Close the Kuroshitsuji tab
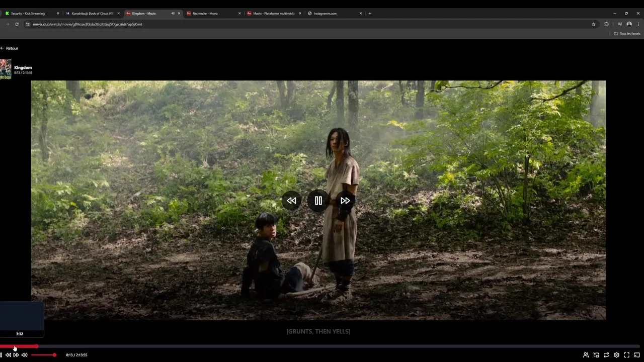This screenshot has width=644, height=362. tap(119, 14)
